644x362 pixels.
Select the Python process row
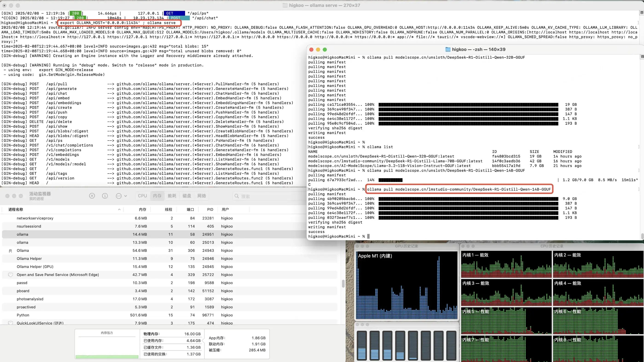click(x=23, y=315)
